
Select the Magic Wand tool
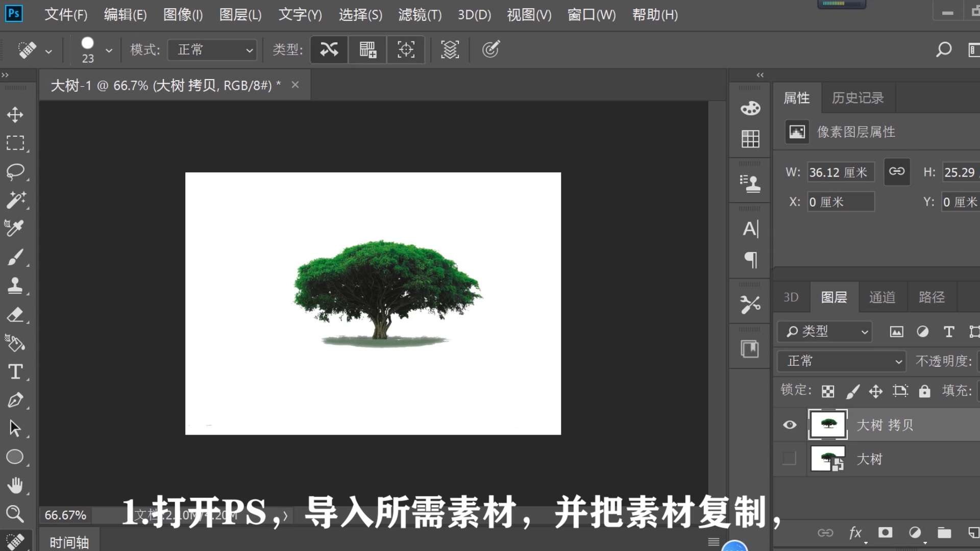(15, 200)
